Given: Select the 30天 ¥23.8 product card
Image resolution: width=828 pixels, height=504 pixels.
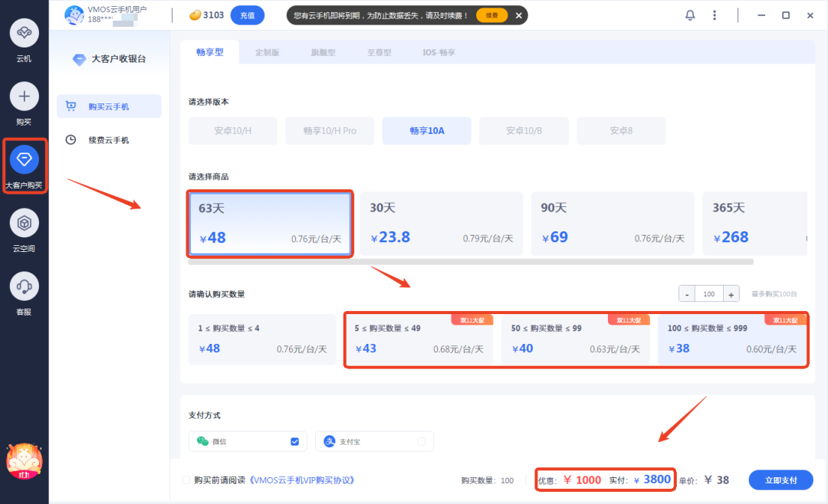Looking at the screenshot, I should tap(442, 223).
